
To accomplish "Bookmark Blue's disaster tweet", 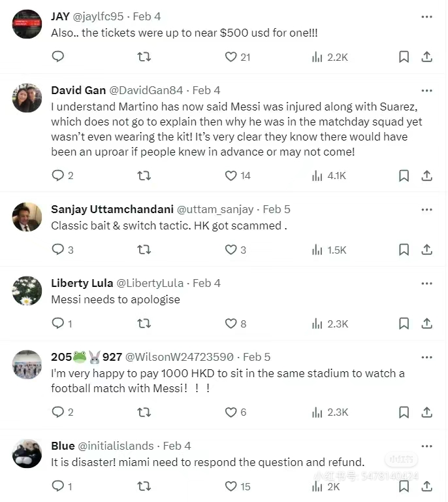I will coord(404,486).
